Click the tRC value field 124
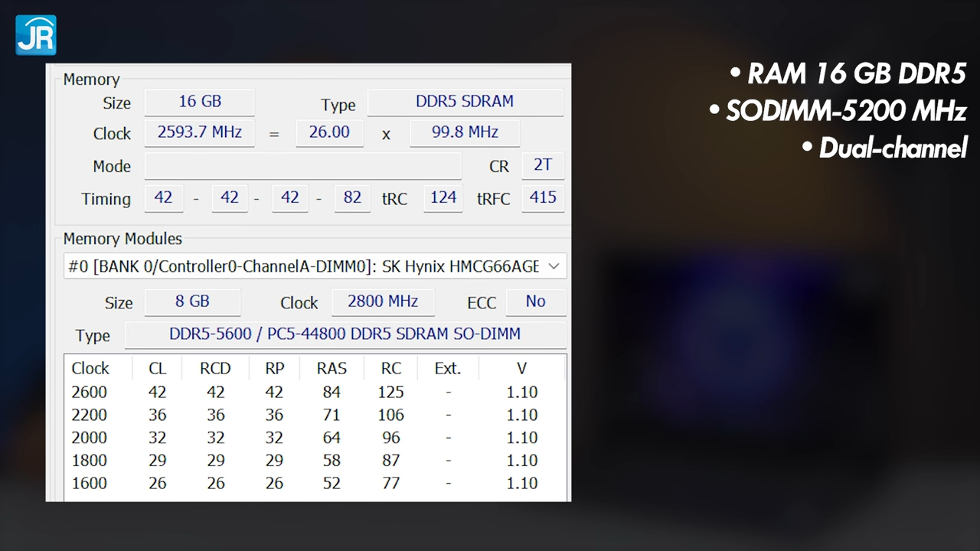Viewport: 980px width, 551px height. [443, 198]
